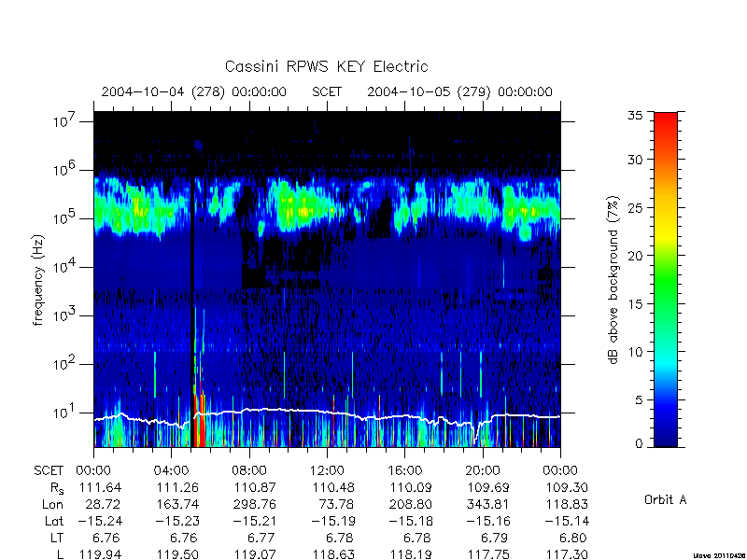Click the 5 tick on the color bar
Viewport: 747px width, 560px height.
(x=639, y=400)
